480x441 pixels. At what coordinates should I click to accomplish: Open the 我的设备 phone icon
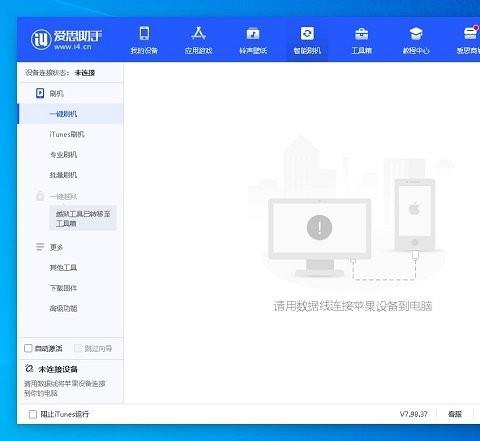(x=144, y=33)
